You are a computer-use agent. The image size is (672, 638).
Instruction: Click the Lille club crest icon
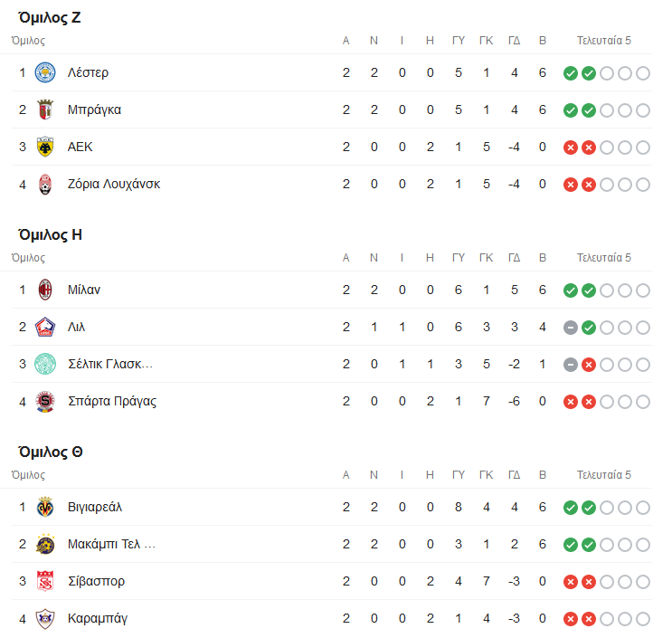click(44, 327)
